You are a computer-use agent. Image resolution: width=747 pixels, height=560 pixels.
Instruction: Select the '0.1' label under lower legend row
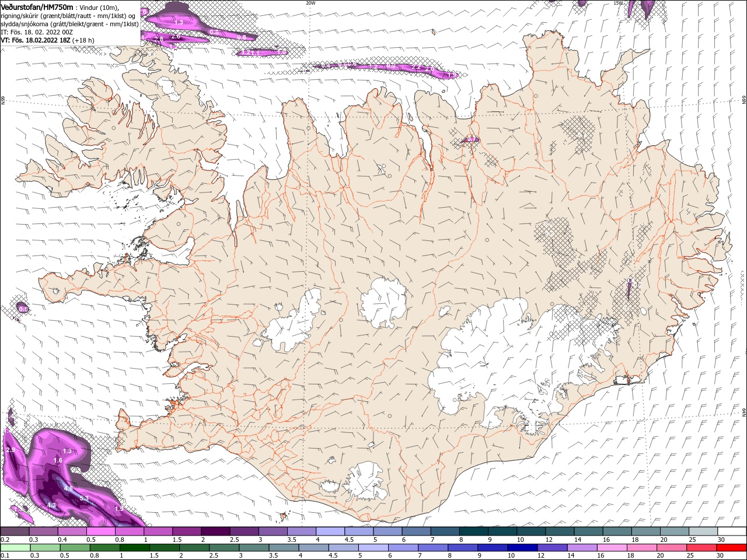(x=5, y=555)
